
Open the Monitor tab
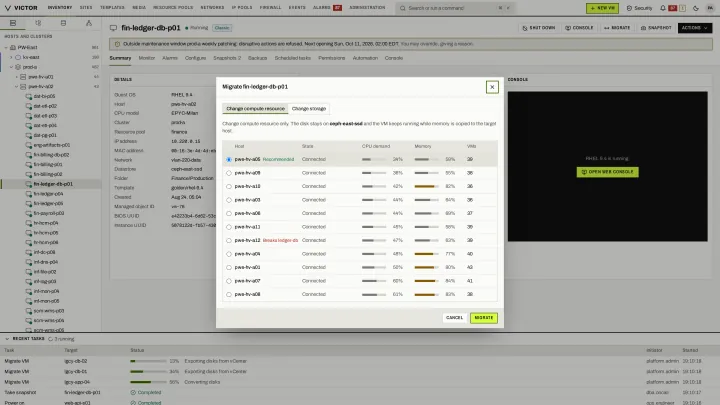147,58
